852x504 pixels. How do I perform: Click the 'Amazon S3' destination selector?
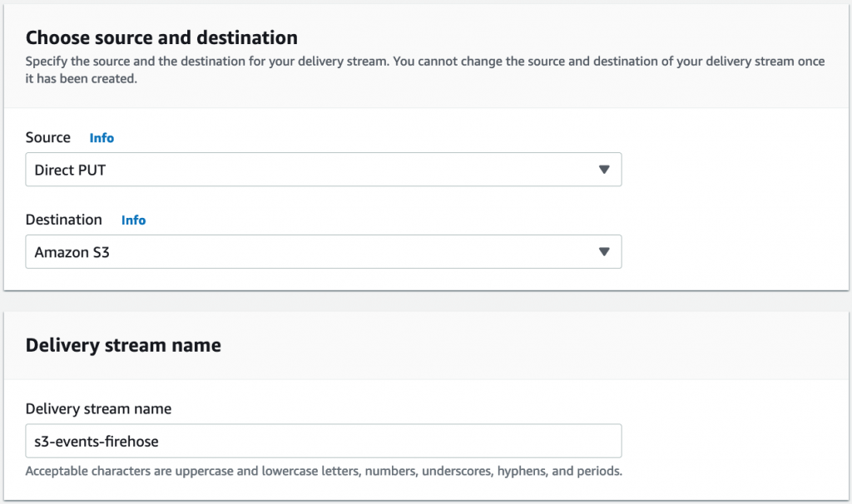click(x=323, y=251)
